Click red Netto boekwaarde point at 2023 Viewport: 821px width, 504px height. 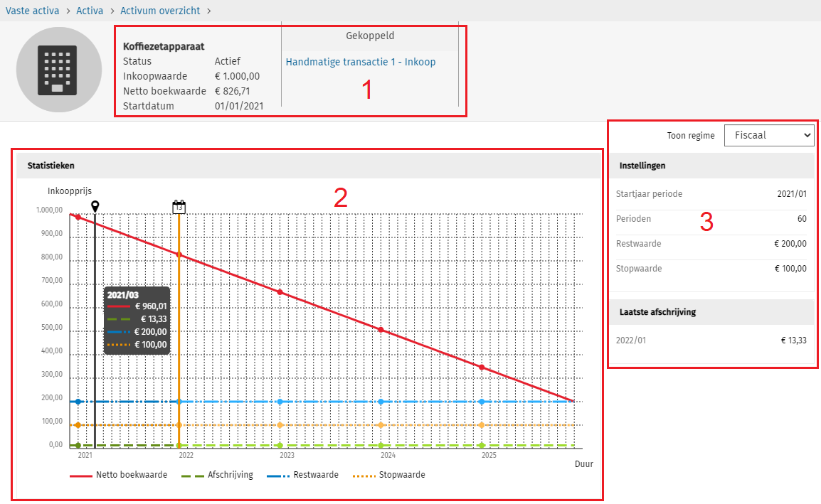[280, 292]
